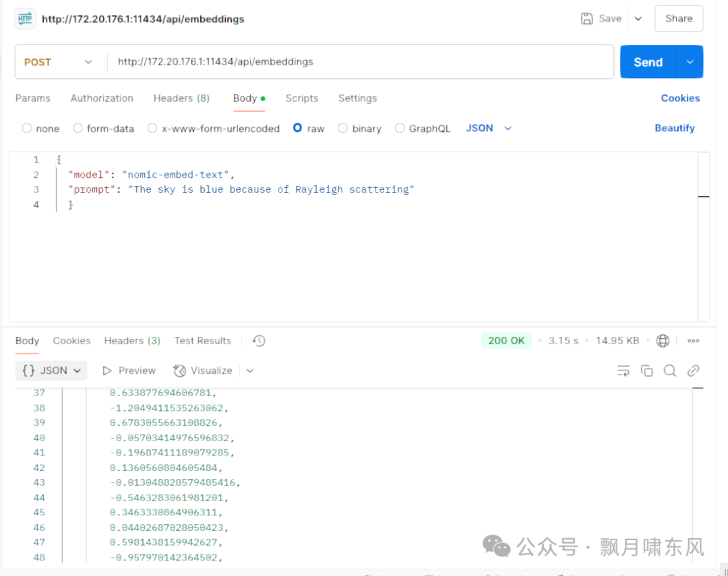
Task: Click response size 14.95 KB
Action: tap(617, 341)
